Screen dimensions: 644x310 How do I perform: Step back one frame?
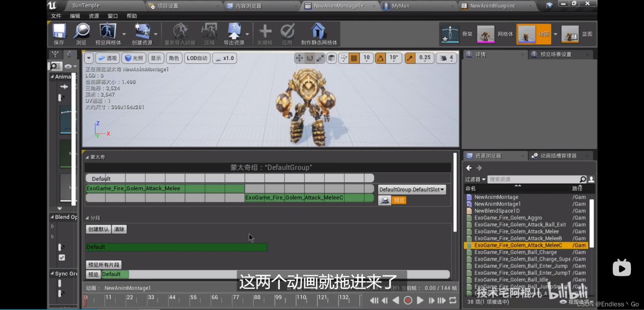[385, 300]
